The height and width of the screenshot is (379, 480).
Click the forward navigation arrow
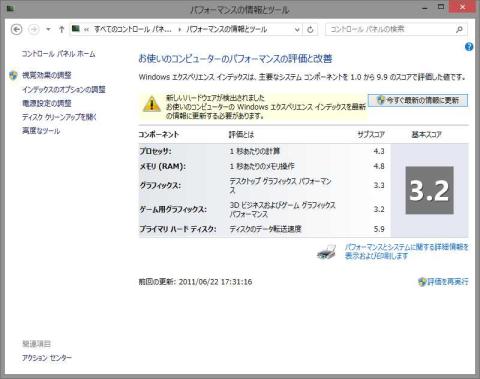[33, 29]
